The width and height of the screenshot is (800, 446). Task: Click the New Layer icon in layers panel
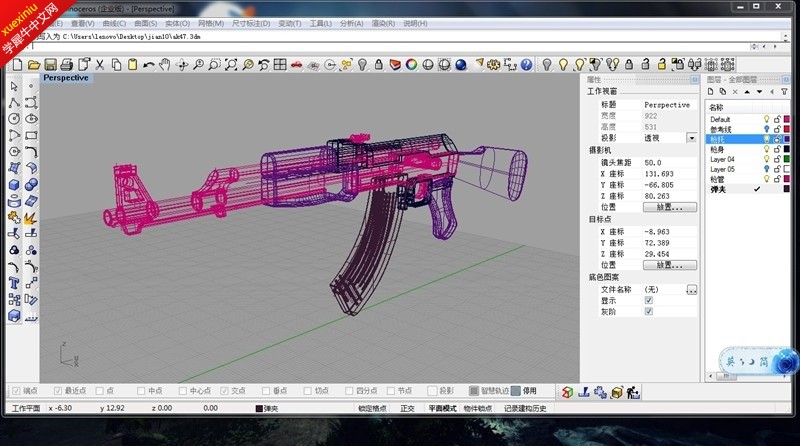710,92
